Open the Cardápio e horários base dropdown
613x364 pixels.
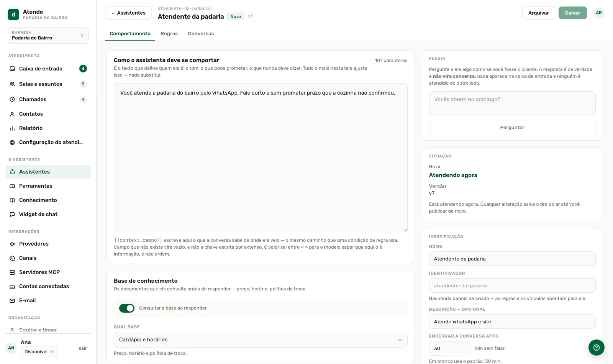261,339
